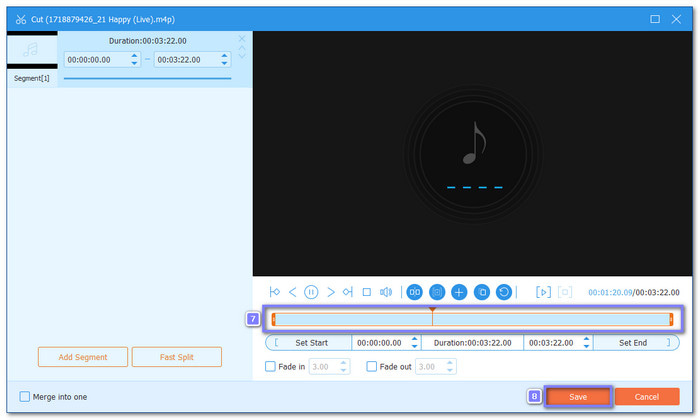Click the Duration label between time fields
The width and height of the screenshot is (700, 420).
pyautogui.click(x=473, y=343)
